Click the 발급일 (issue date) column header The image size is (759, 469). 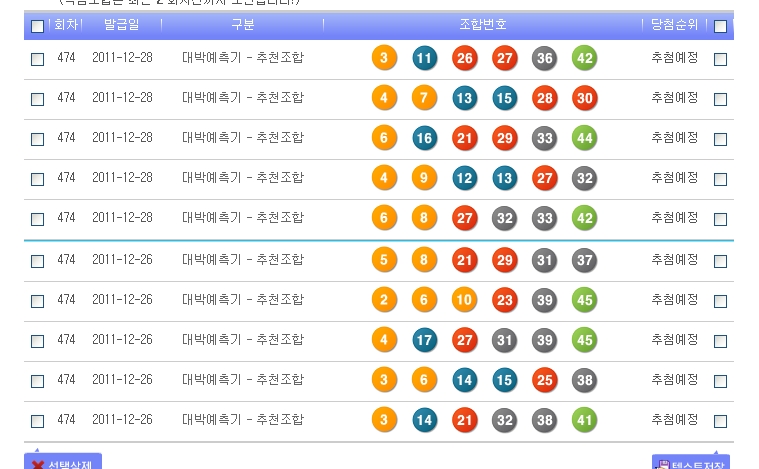tap(121, 24)
